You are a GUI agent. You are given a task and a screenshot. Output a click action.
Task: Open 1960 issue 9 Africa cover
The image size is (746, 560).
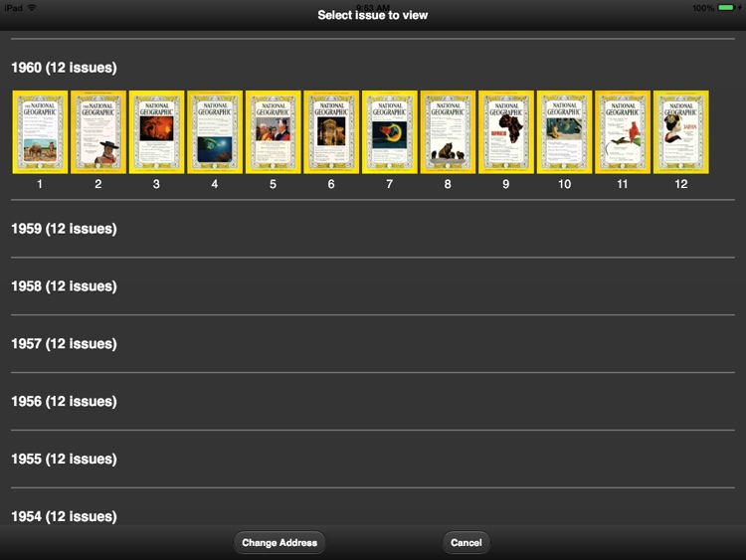506,131
